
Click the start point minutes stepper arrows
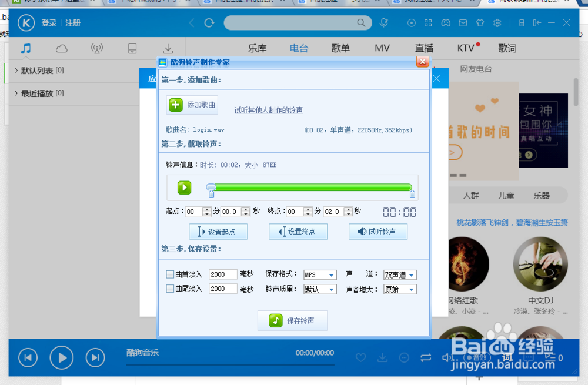click(206, 212)
